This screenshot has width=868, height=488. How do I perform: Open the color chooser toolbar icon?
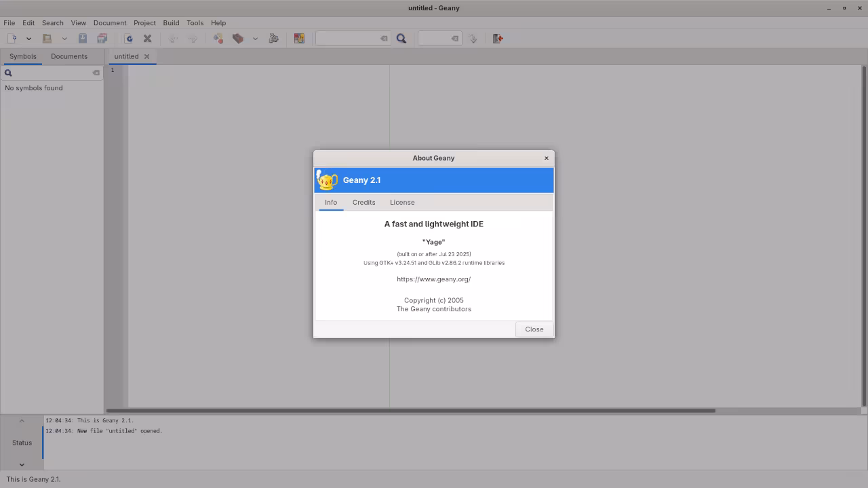click(x=299, y=38)
